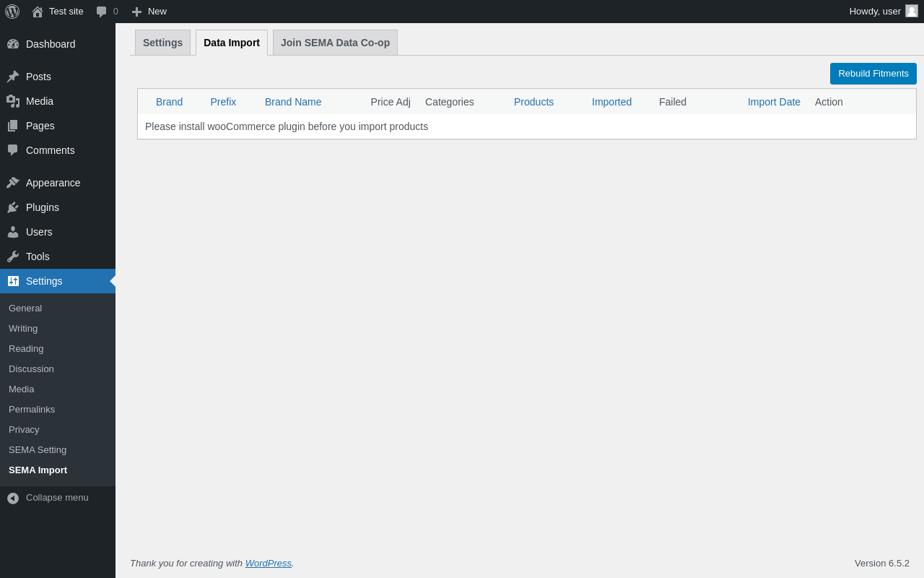Open the user avatar in admin bar
Screen dimensions: 924x578
click(912, 11)
